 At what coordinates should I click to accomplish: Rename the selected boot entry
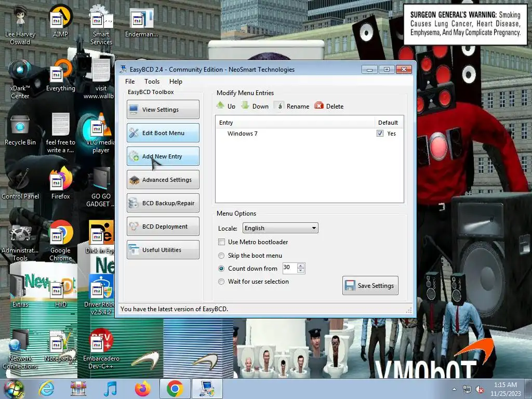tap(292, 106)
